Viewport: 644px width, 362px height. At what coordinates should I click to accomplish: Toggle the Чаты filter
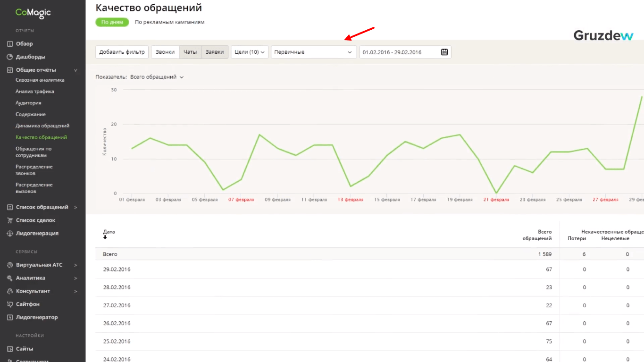pos(190,52)
